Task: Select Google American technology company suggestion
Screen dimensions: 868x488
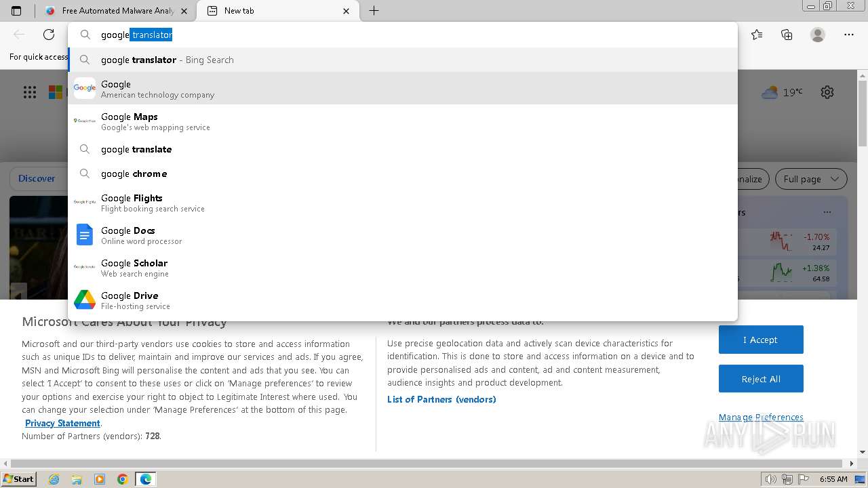Action: pos(403,89)
